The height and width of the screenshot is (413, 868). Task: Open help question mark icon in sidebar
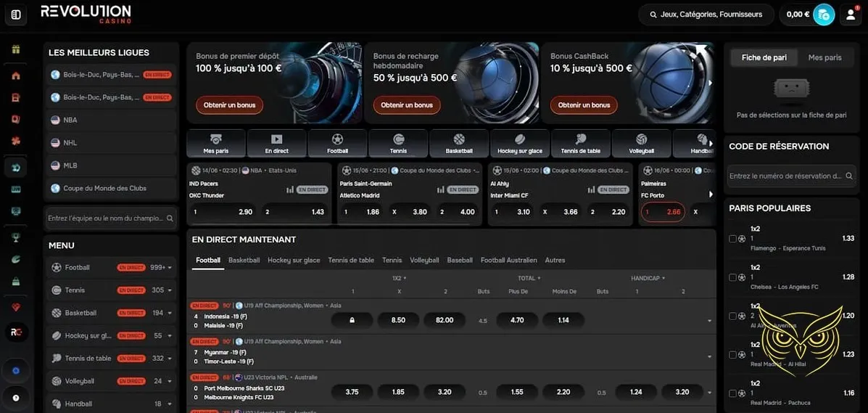click(16, 398)
